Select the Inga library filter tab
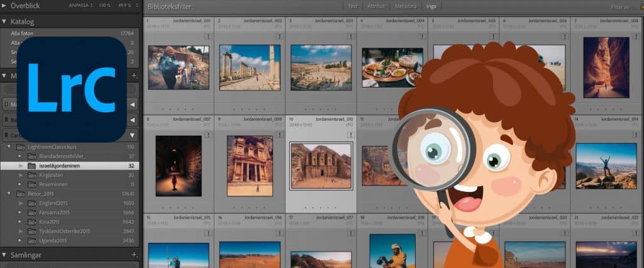This screenshot has height=268, width=644. [x=431, y=6]
